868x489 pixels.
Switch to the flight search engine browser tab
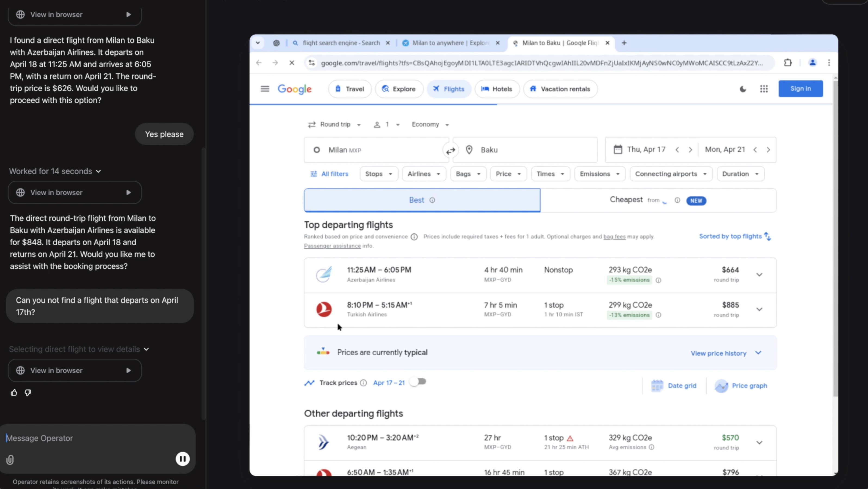[341, 43]
